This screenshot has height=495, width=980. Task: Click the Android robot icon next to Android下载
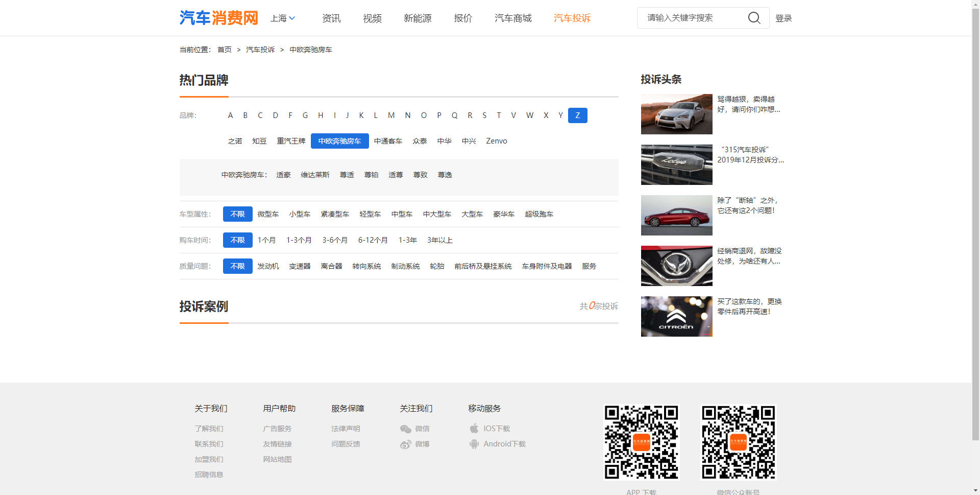474,444
